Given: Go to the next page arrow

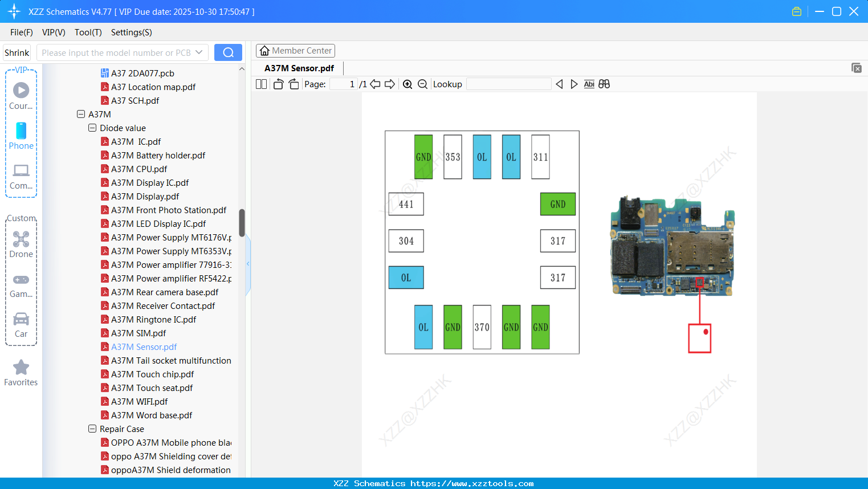Looking at the screenshot, I should [x=390, y=84].
